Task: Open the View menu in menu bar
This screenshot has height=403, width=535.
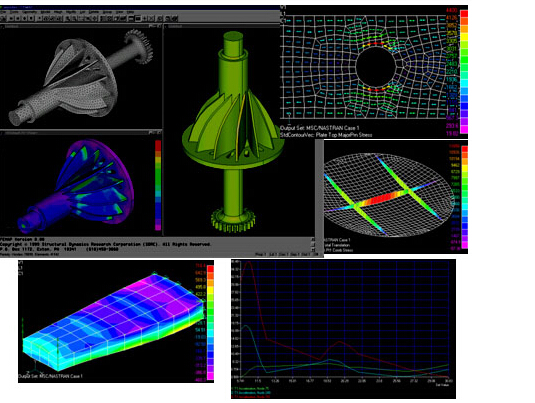Action: click(x=119, y=12)
